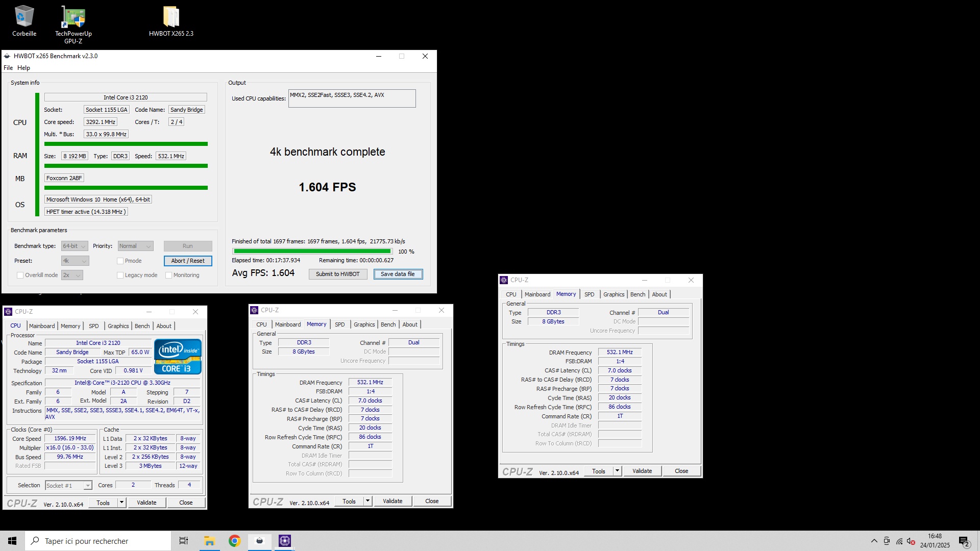Image resolution: width=980 pixels, height=551 pixels.
Task: Click the HWBOT x265 window title icon
Action: pyautogui.click(x=7, y=56)
